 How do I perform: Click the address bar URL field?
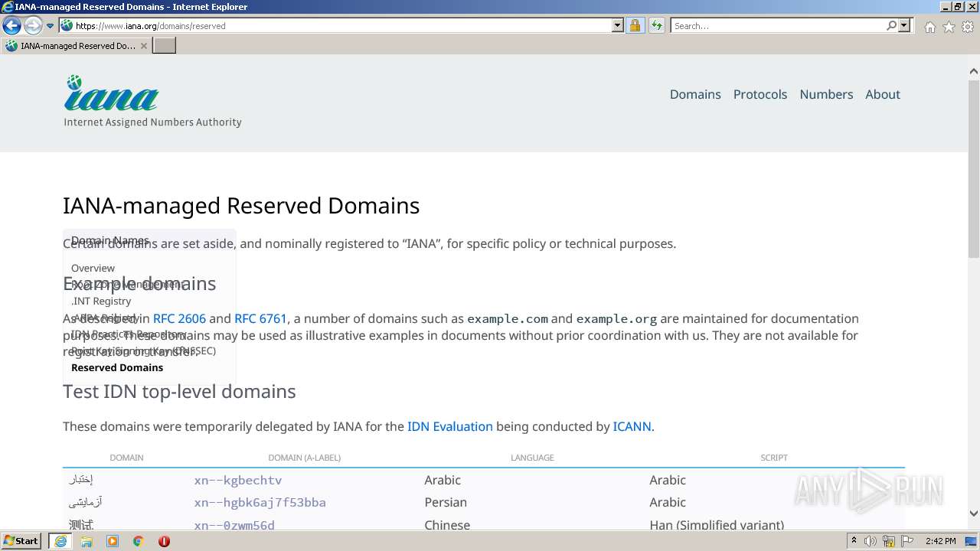[337, 25]
